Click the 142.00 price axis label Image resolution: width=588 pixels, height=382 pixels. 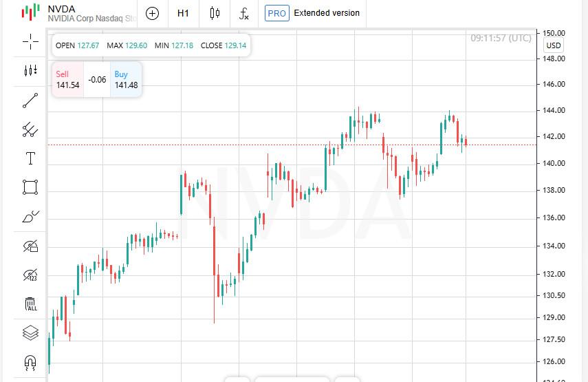coord(554,136)
